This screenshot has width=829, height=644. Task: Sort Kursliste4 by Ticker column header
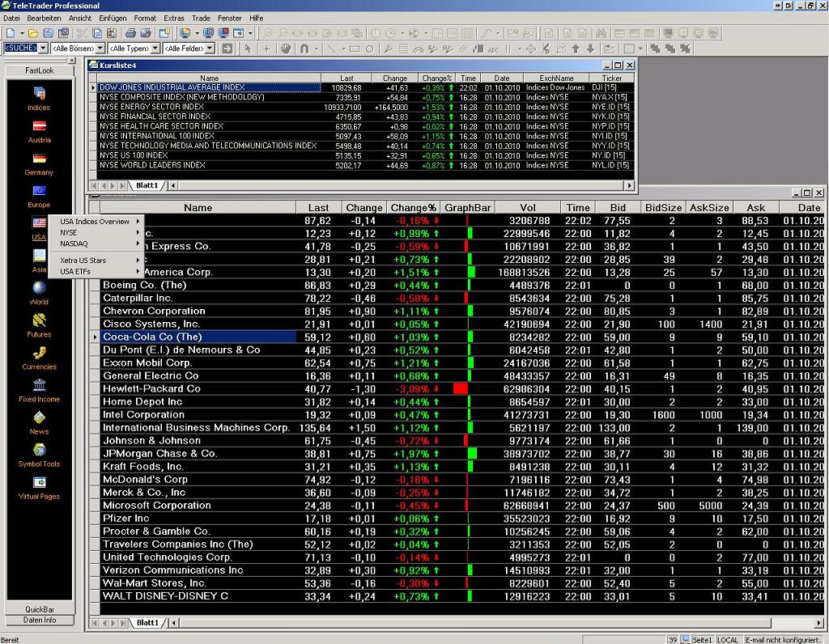point(612,78)
